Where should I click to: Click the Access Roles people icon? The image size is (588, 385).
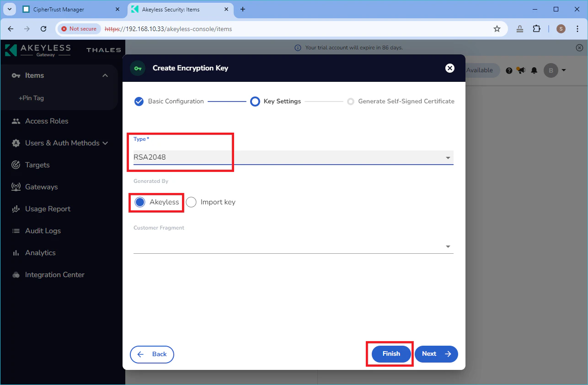(x=16, y=121)
